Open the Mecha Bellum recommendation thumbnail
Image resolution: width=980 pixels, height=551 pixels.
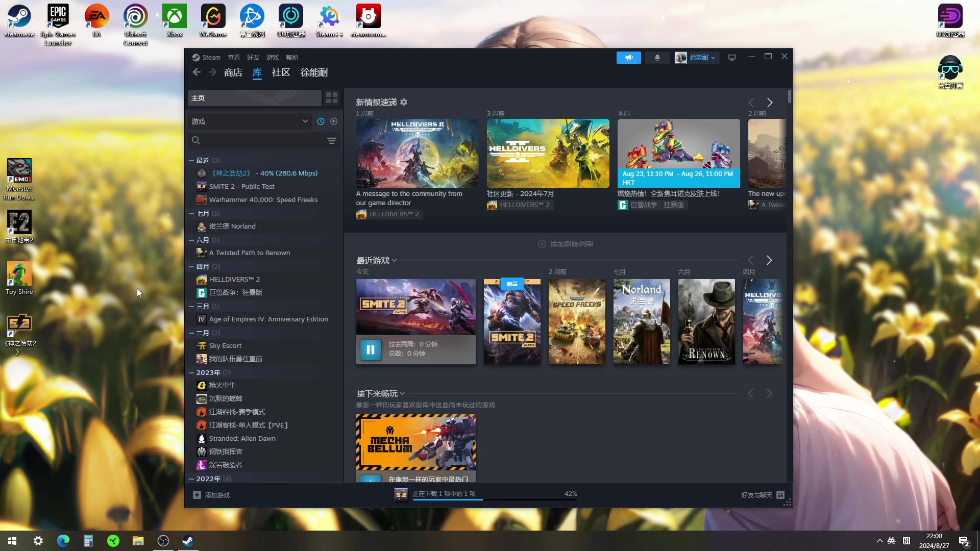(416, 442)
